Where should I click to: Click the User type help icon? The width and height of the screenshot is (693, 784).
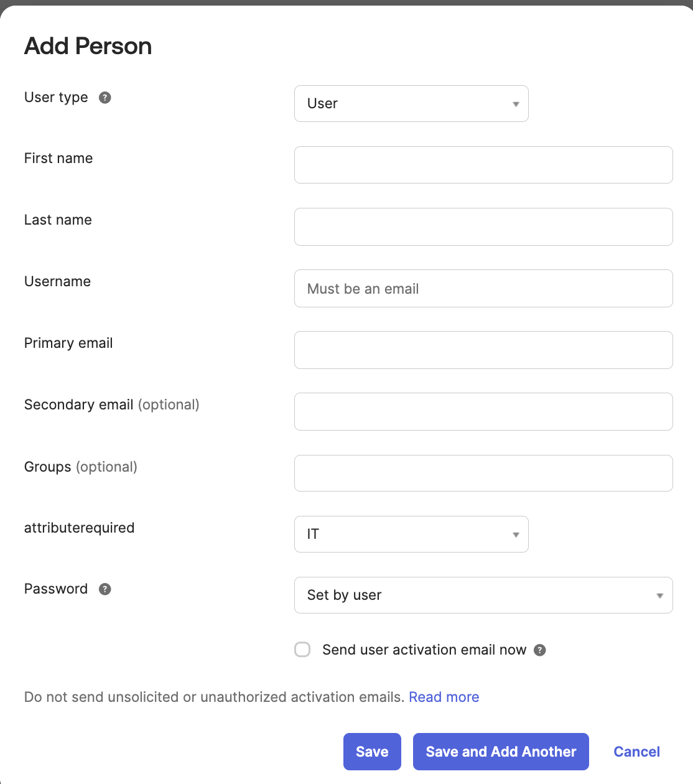(x=105, y=98)
